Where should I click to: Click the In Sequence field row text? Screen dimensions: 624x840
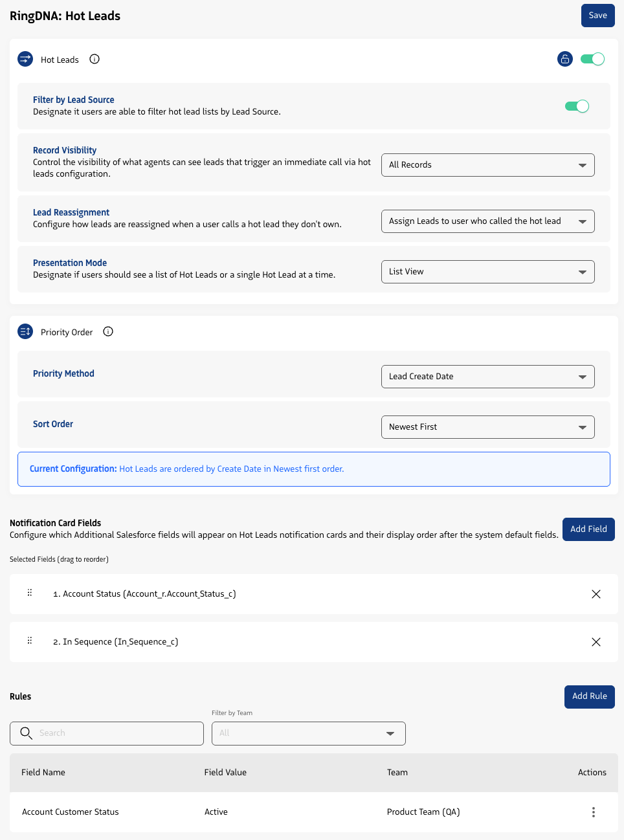point(116,642)
